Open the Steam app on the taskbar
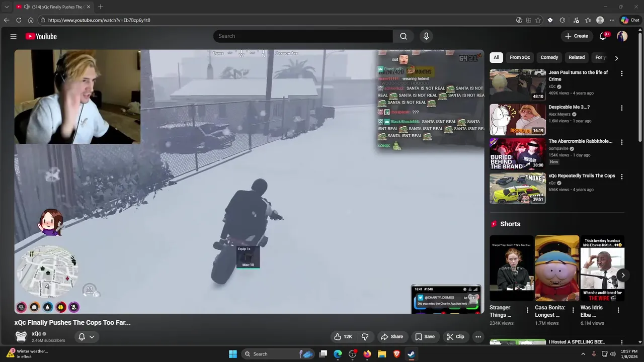The image size is (644, 362). coord(411,354)
